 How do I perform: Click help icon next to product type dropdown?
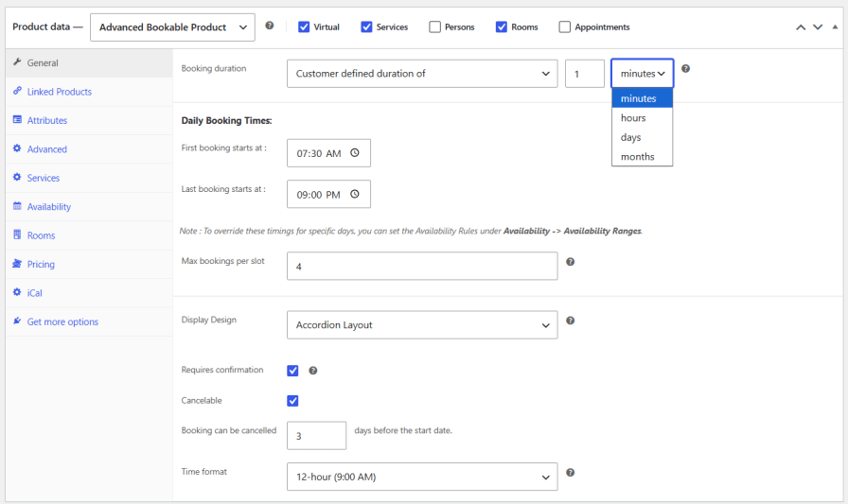coord(270,26)
